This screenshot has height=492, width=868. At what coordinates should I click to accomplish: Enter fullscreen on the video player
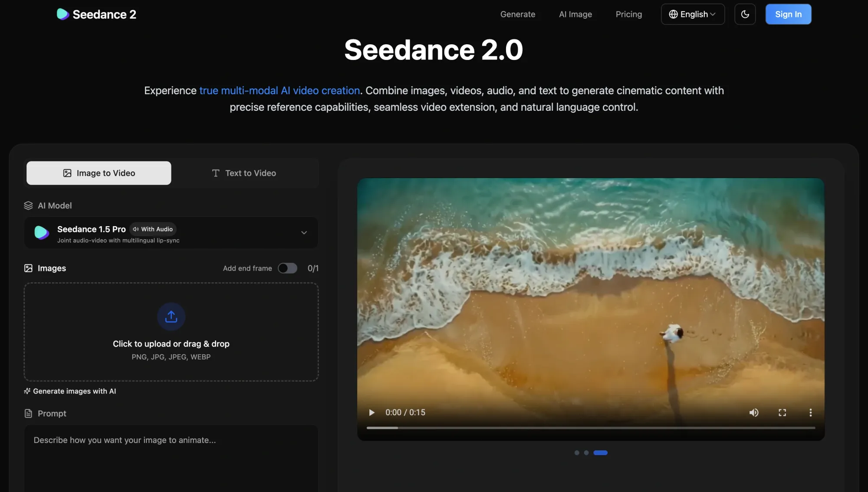click(782, 413)
